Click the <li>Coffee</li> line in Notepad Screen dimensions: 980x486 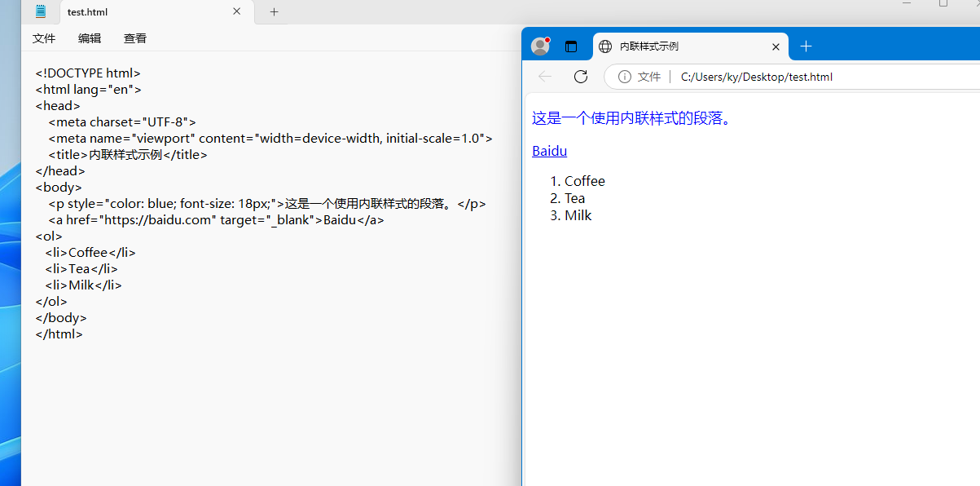tap(90, 252)
